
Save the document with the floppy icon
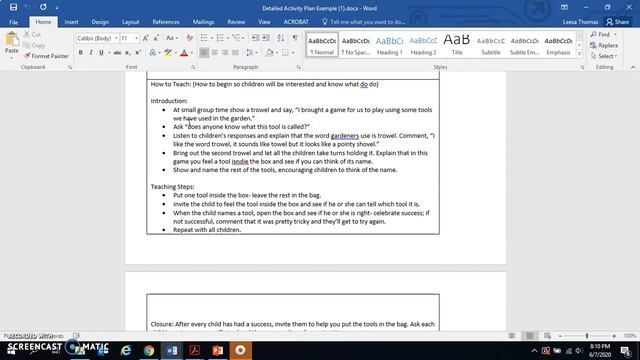point(13,7)
